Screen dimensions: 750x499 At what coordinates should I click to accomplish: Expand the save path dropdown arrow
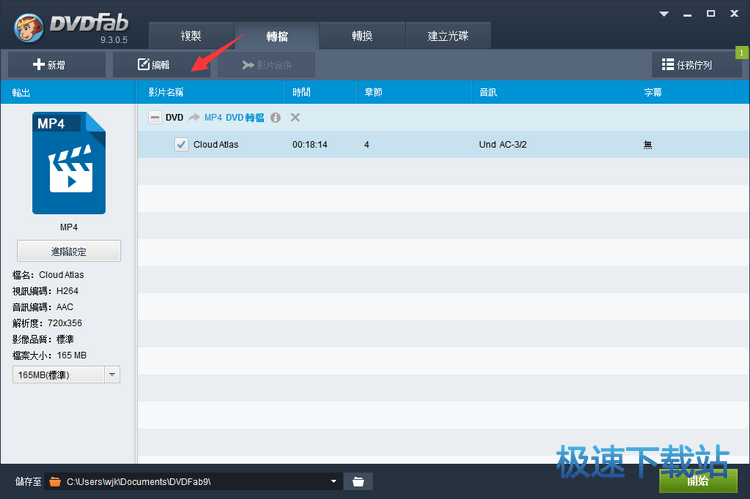point(334,481)
